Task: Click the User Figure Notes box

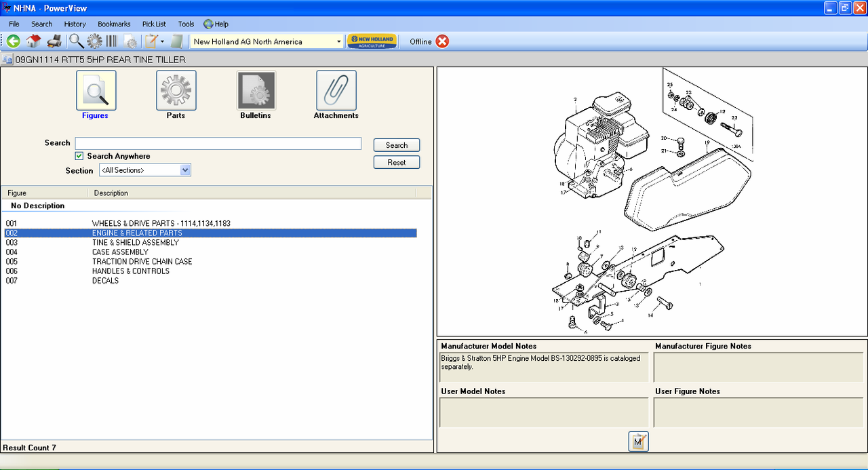Action: point(758,412)
